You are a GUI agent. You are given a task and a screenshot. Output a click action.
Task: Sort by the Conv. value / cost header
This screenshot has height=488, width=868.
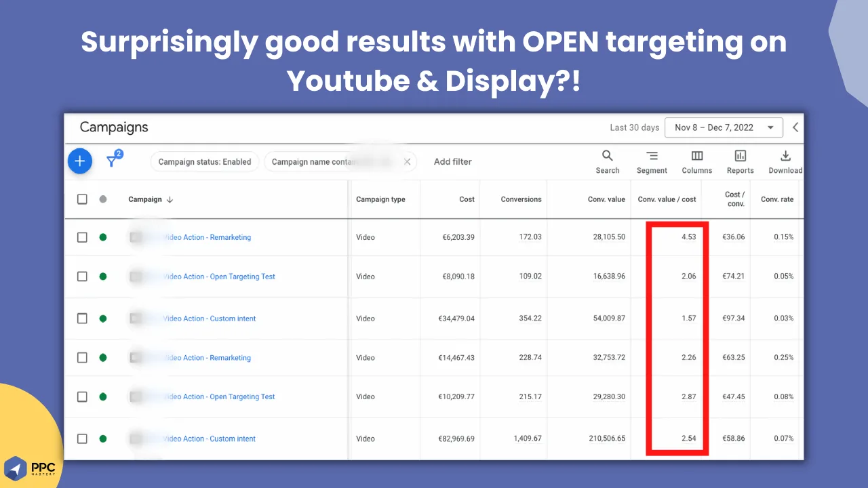(x=667, y=199)
